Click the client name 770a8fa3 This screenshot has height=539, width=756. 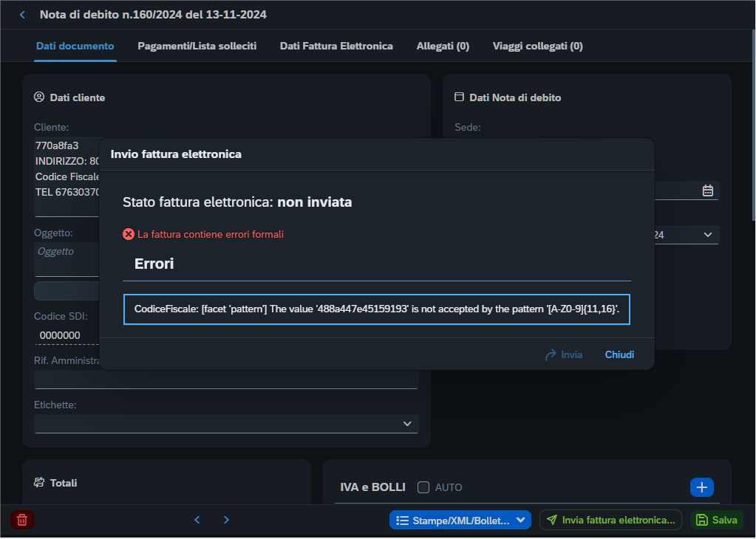[x=57, y=145]
